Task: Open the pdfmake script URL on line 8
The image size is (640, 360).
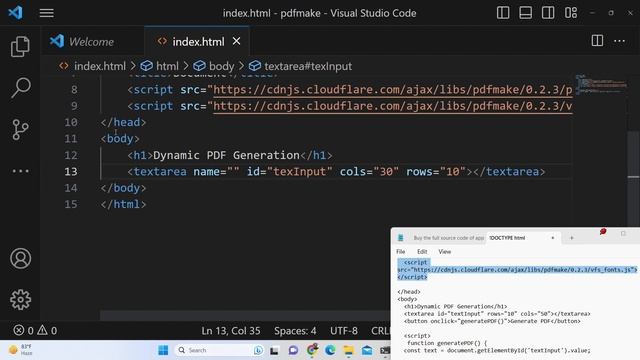Action: 393,90
